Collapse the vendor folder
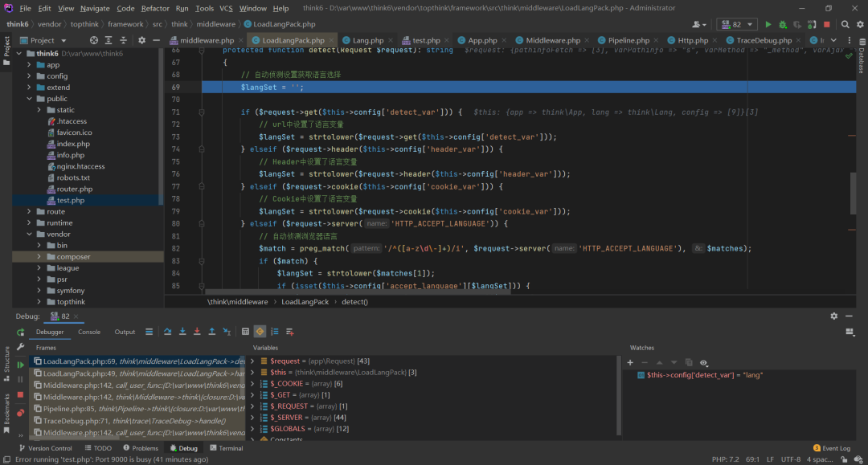This screenshot has height=465, width=868. pyautogui.click(x=30, y=235)
